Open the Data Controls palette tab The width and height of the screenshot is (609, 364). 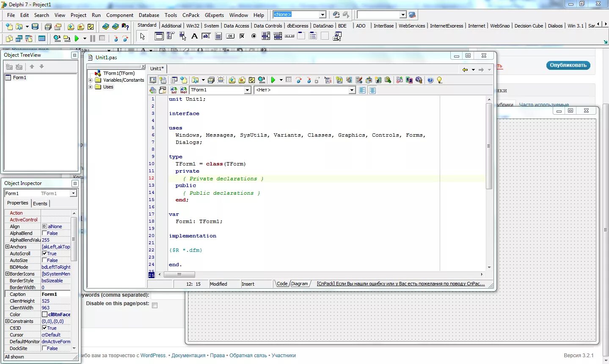pyautogui.click(x=268, y=26)
